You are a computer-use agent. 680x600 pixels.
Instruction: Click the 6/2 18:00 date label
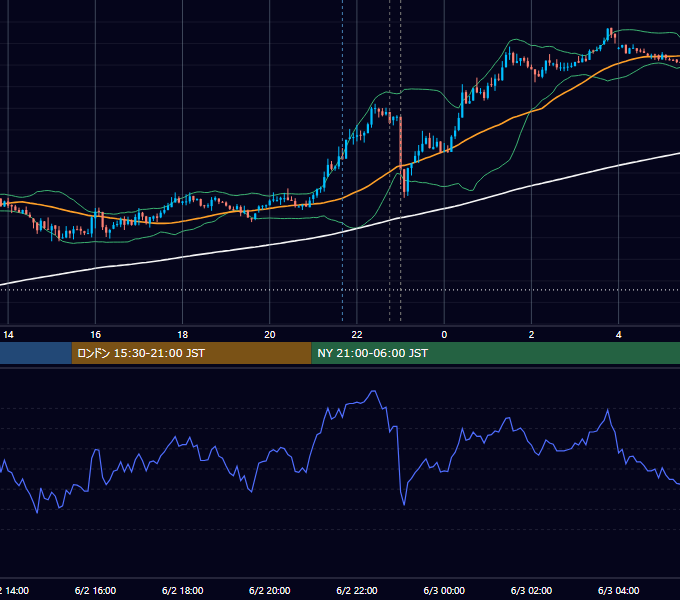183,590
